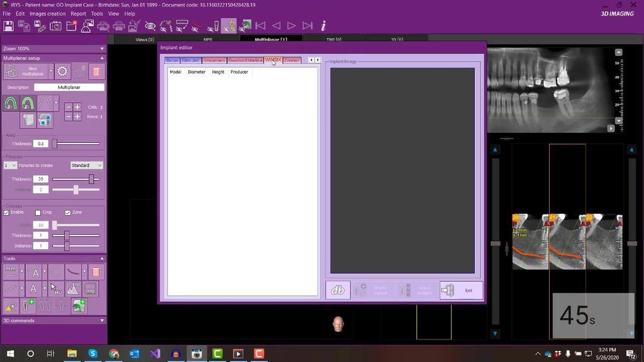
Task: Adjust the Panorex Thickness slider
Action: click(x=76, y=179)
